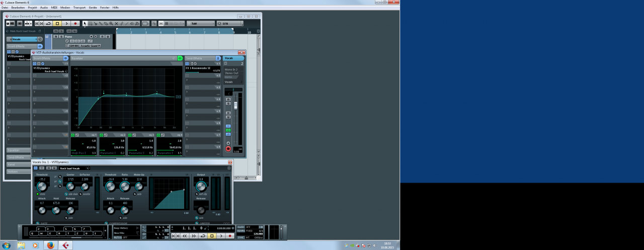Open the 1/16 quantize dropdown

coord(230,24)
